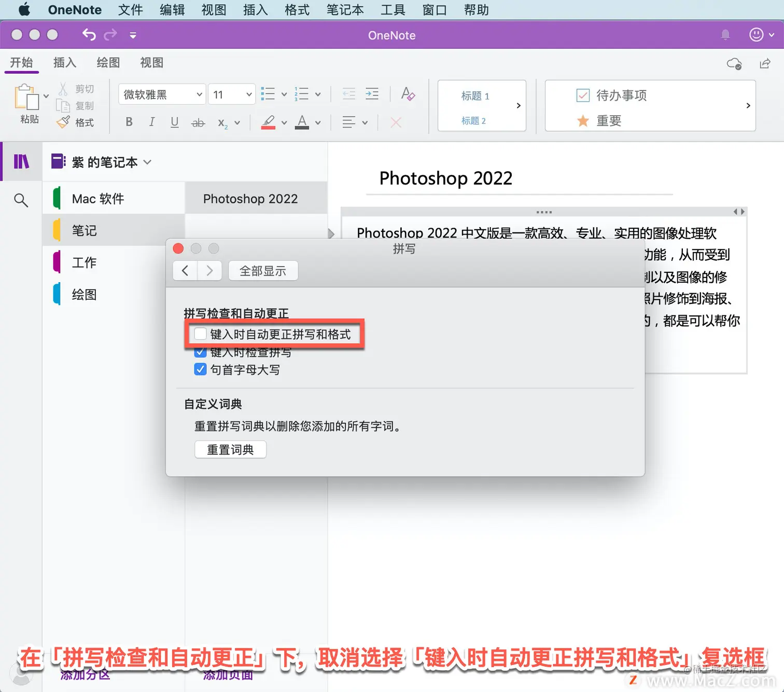Increase the paragraph indent
This screenshot has height=692, width=784.
[x=372, y=94]
